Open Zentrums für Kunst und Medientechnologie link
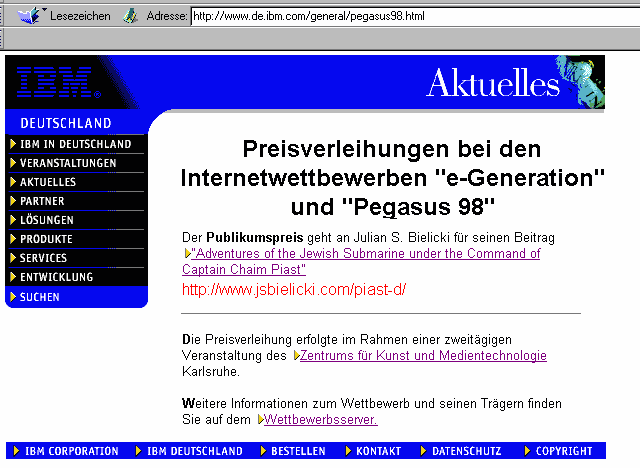 point(423,355)
